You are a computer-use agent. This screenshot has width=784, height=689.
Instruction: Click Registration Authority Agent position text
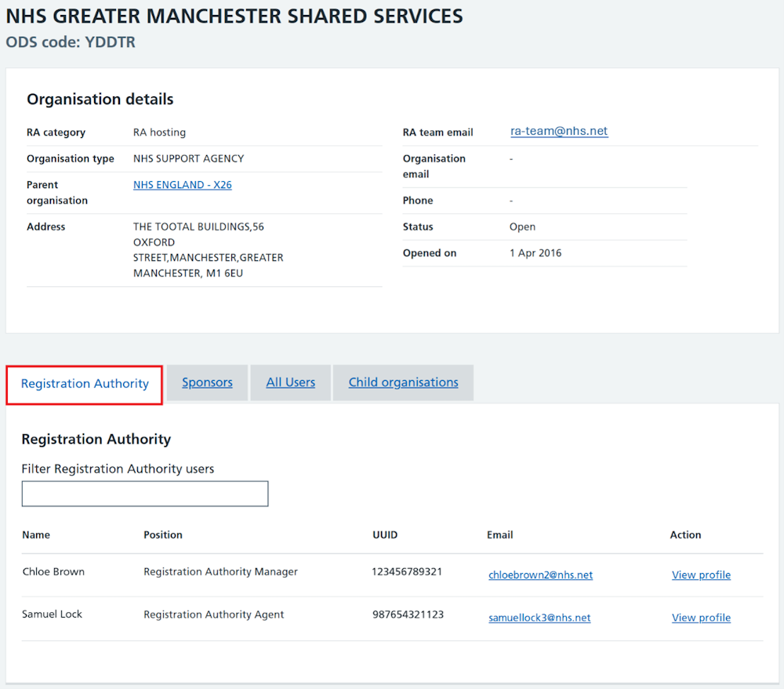(213, 614)
